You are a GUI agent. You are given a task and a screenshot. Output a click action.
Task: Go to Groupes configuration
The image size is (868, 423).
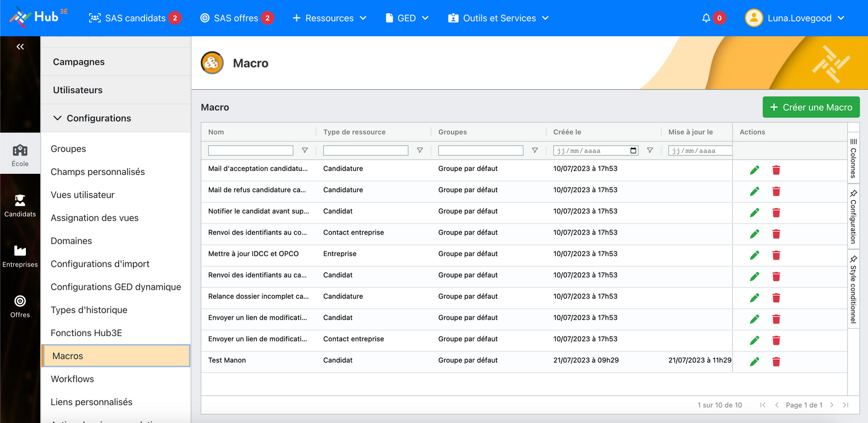68,148
